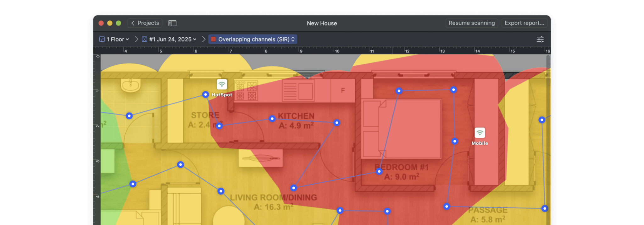Screen dimensions: 644x225
Task: Click the scan point on BEDROOM #1 label
Action: coord(379,171)
